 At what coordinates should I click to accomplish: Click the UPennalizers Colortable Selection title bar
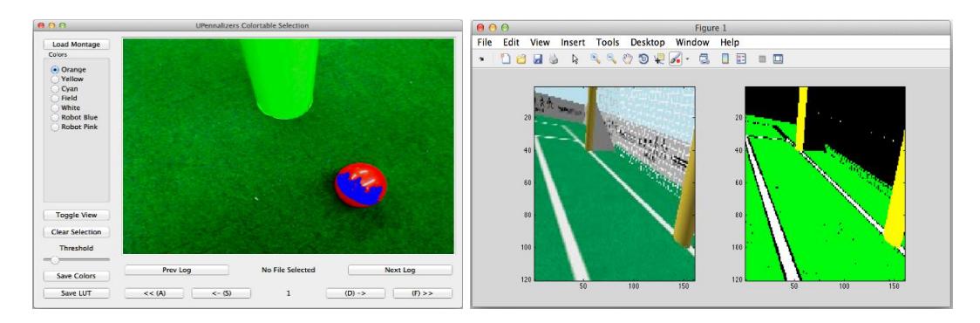point(248,25)
